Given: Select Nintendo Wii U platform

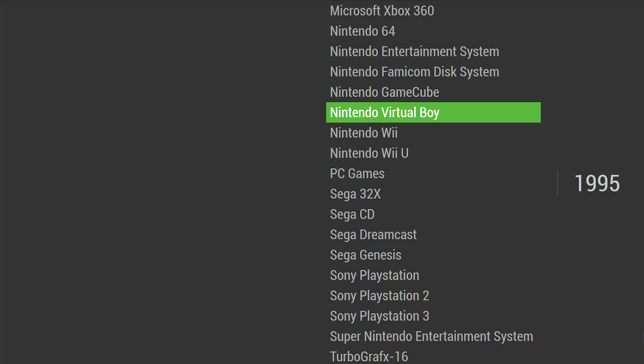Looking at the screenshot, I should (x=369, y=153).
